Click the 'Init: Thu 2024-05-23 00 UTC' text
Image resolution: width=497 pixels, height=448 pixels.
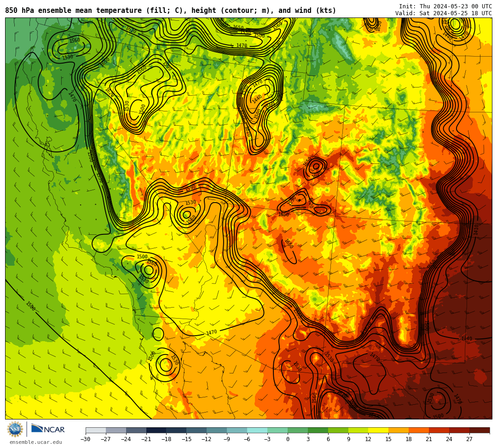click(x=445, y=6)
